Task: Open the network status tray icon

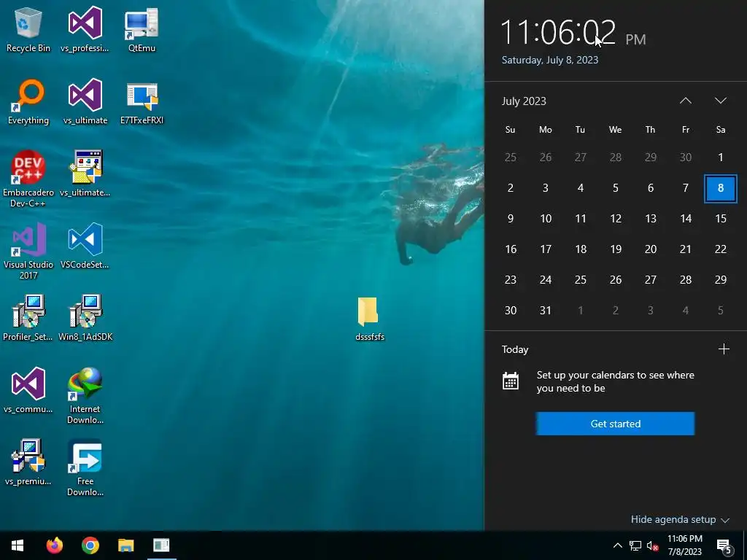Action: (x=635, y=545)
